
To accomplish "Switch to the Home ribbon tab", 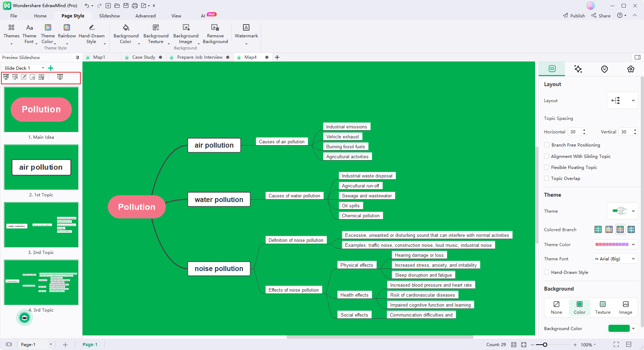I will point(40,16).
